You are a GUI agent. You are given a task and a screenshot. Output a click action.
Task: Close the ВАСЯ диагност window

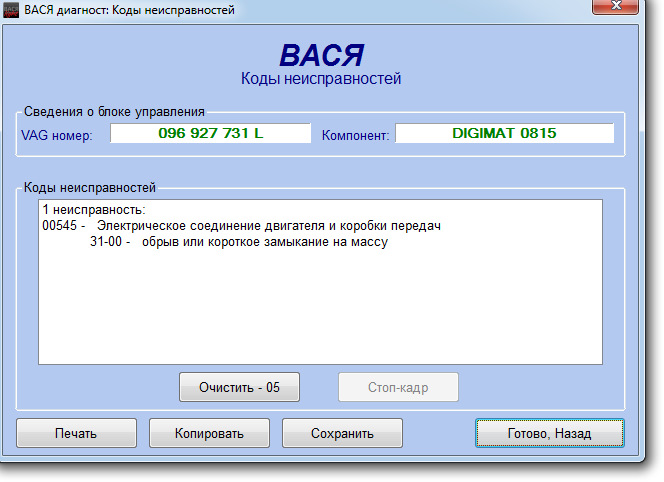[615, 7]
